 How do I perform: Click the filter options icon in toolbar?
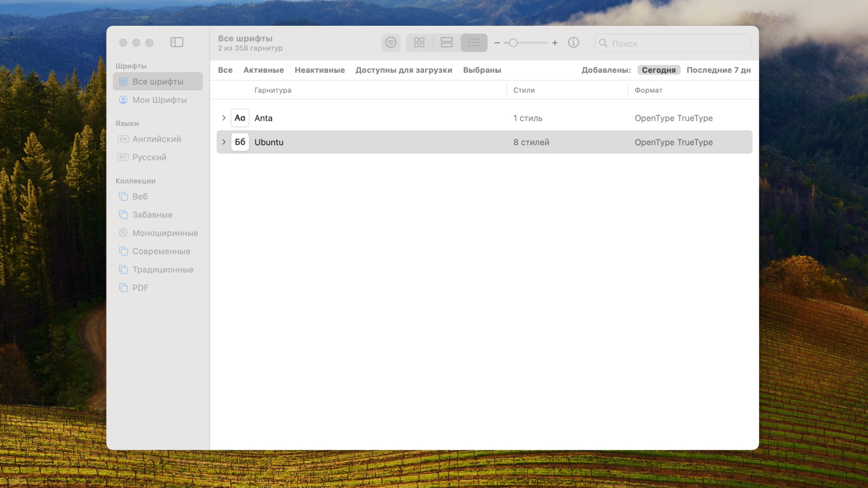pyautogui.click(x=391, y=43)
